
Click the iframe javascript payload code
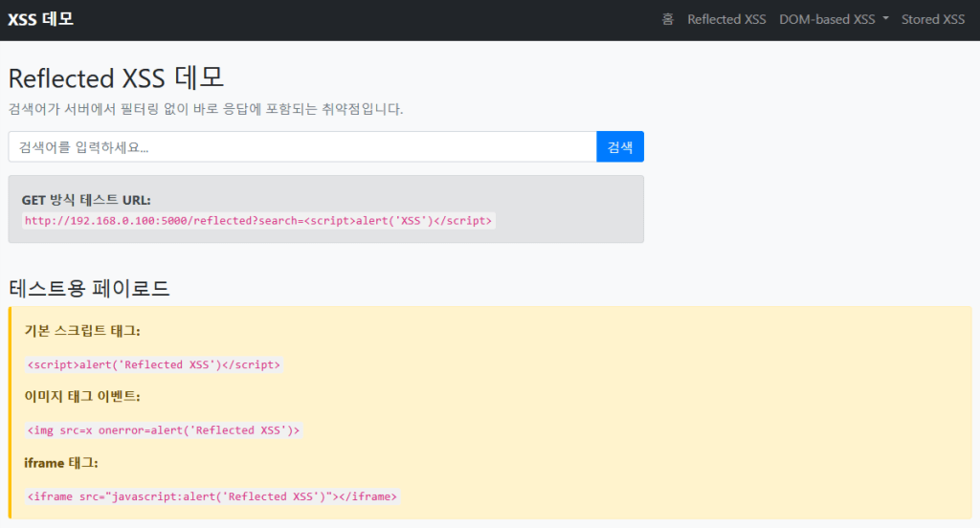212,496
